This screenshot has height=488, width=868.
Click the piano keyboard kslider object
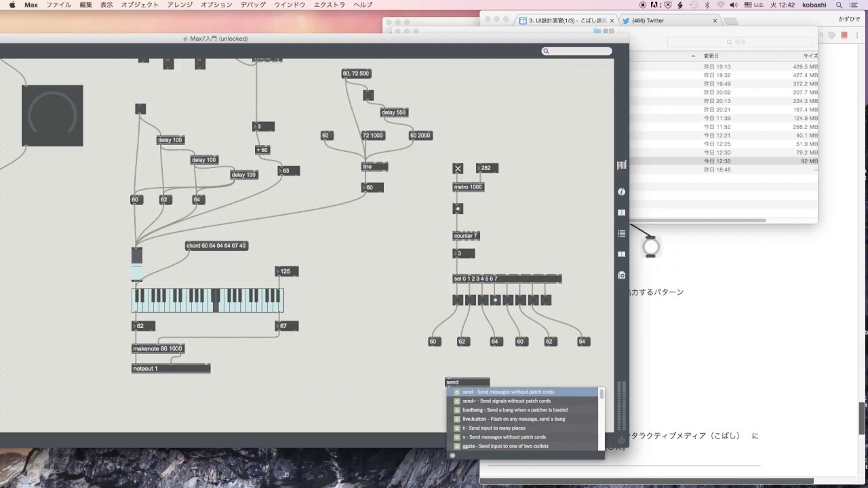coord(208,300)
